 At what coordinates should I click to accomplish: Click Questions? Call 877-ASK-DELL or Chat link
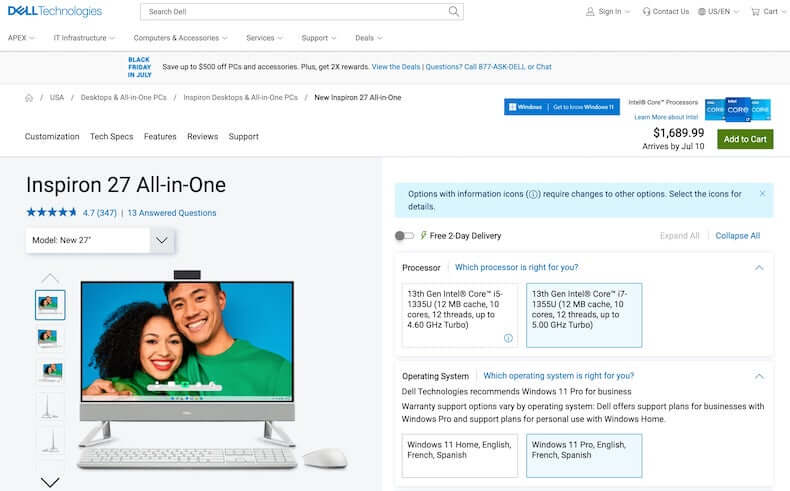pos(488,66)
